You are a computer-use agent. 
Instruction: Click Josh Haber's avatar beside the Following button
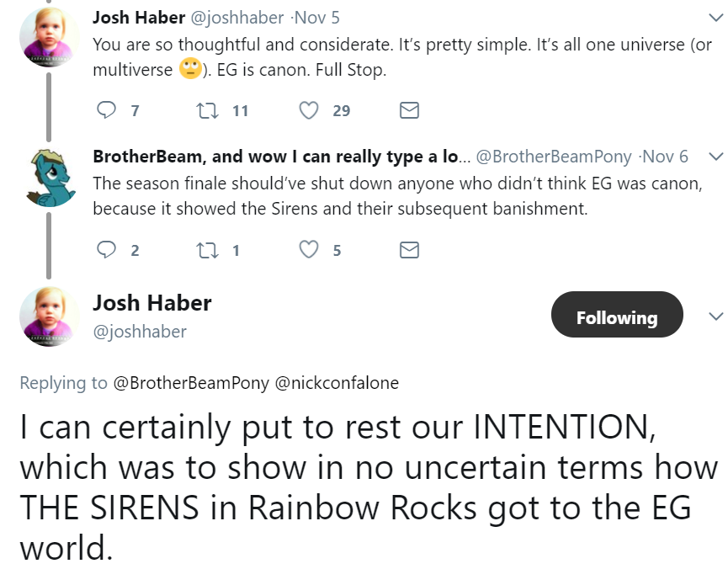pos(50,316)
